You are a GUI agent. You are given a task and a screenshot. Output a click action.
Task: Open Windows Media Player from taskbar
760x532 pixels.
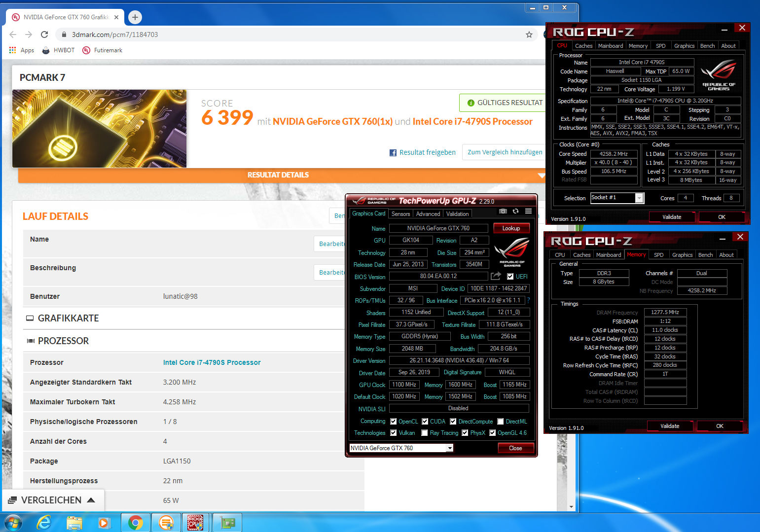coord(104,523)
